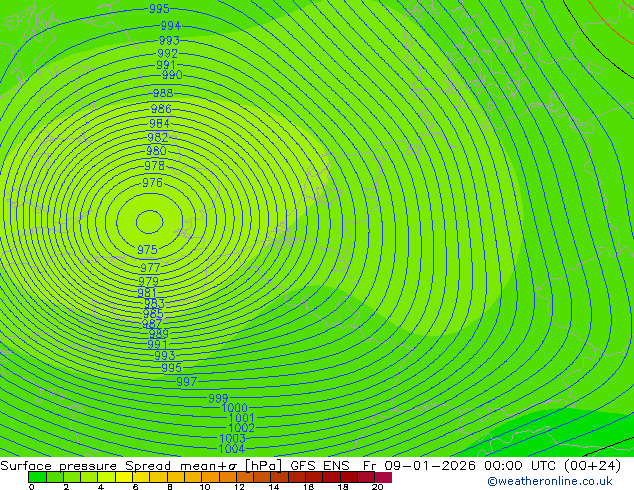Click the 975 label near the low center

tap(147, 249)
